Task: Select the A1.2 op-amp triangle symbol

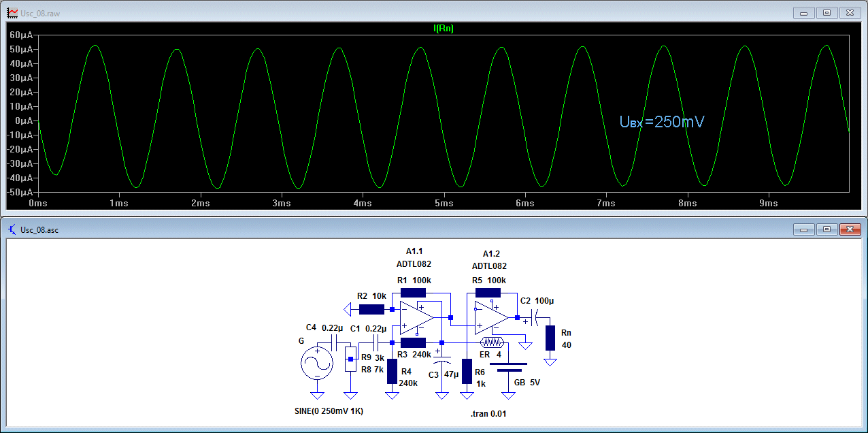Action: pyautogui.click(x=491, y=317)
